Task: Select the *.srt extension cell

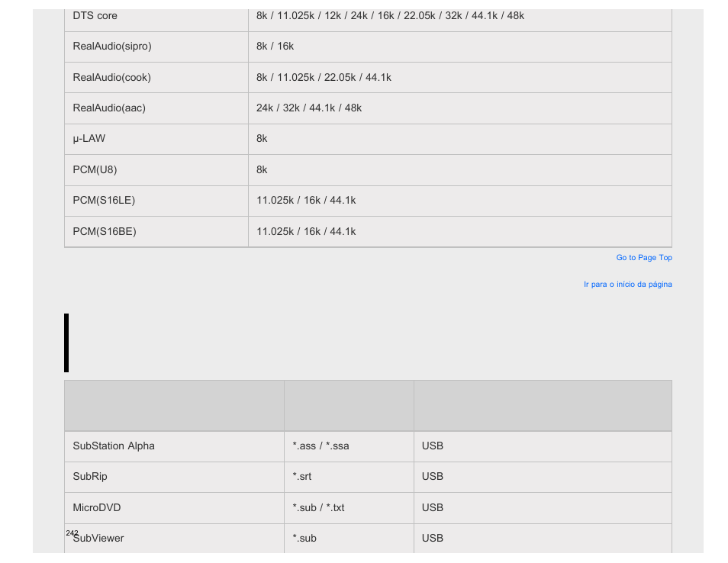Action: tap(349, 477)
